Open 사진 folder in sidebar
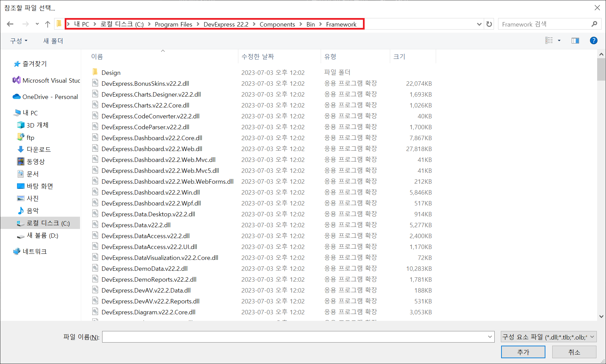This screenshot has height=364, width=606. tap(28, 198)
